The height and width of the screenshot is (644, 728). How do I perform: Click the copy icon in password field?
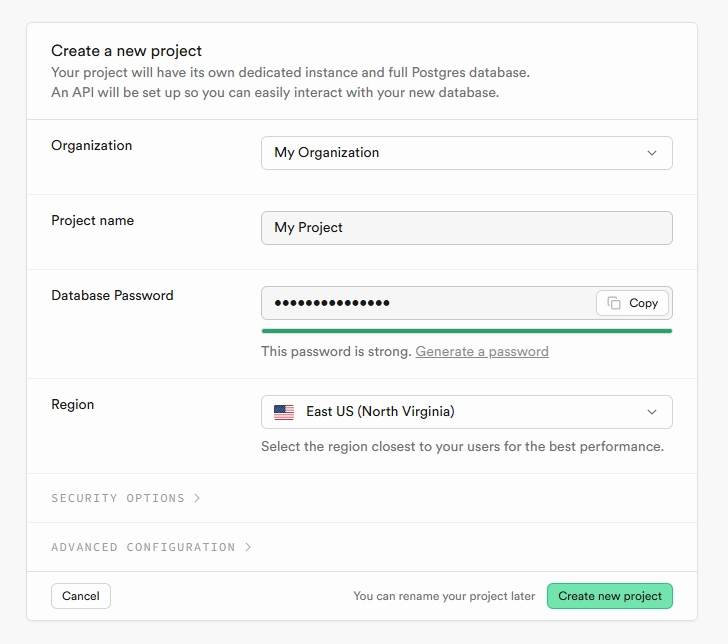pos(614,303)
